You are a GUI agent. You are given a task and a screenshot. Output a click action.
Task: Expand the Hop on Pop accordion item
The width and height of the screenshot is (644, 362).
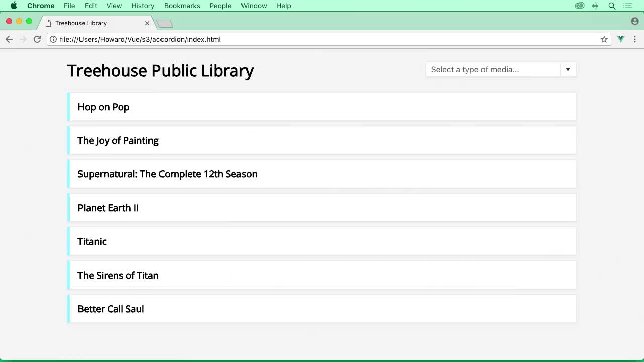coord(322,107)
